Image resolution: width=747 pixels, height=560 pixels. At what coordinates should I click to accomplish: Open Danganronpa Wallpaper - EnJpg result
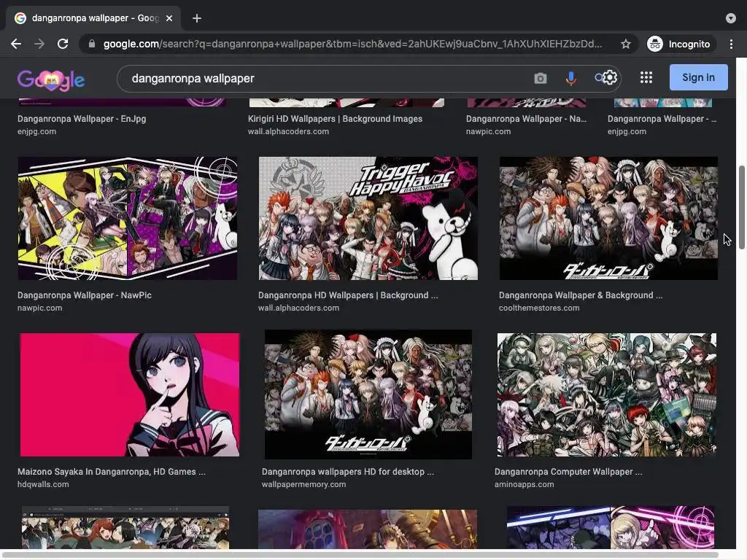(82, 119)
